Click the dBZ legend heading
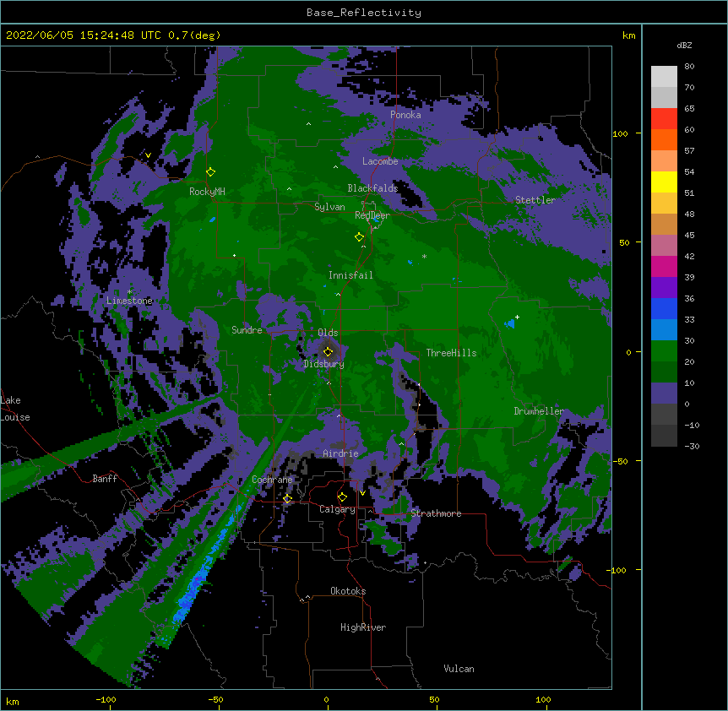728x711 pixels. [x=684, y=46]
